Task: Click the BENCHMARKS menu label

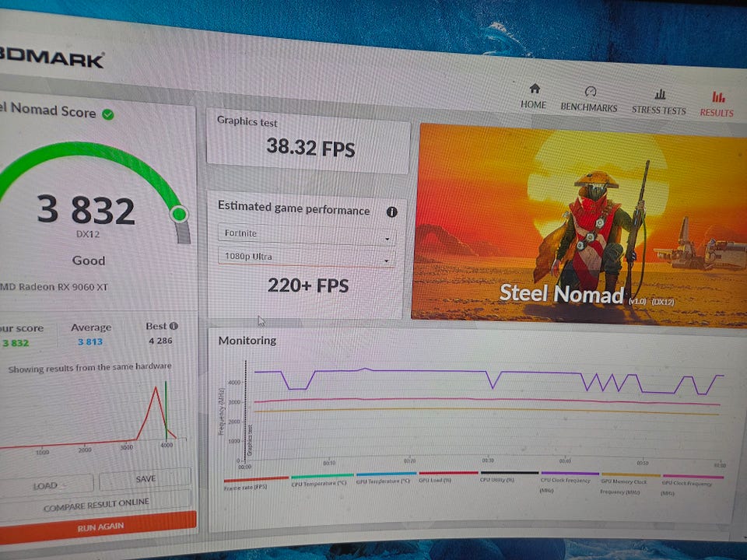Action: 589,107
